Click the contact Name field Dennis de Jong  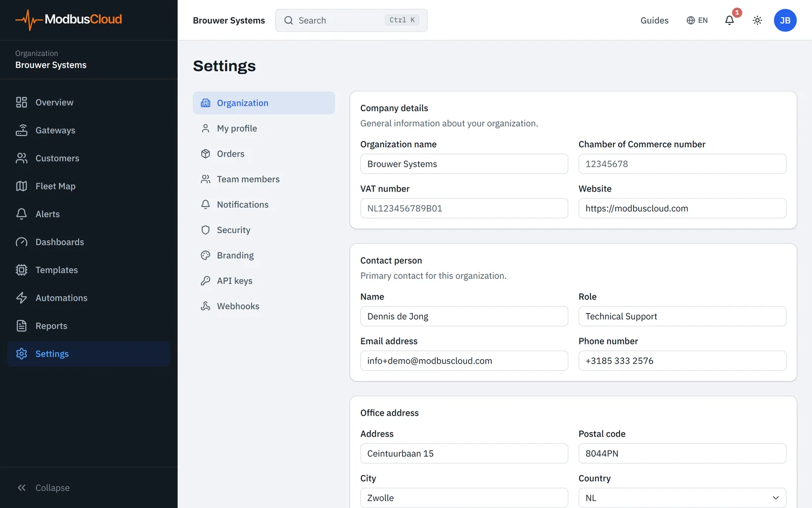pyautogui.click(x=464, y=316)
